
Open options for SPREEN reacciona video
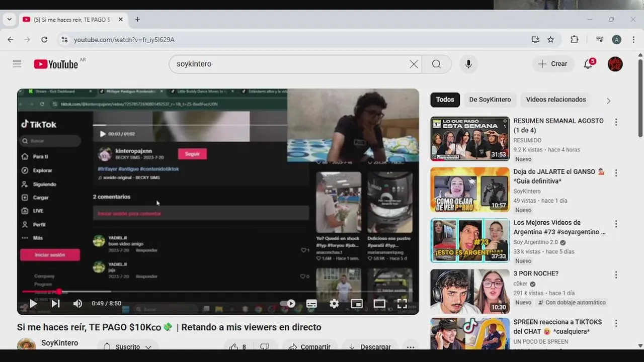coord(616,323)
